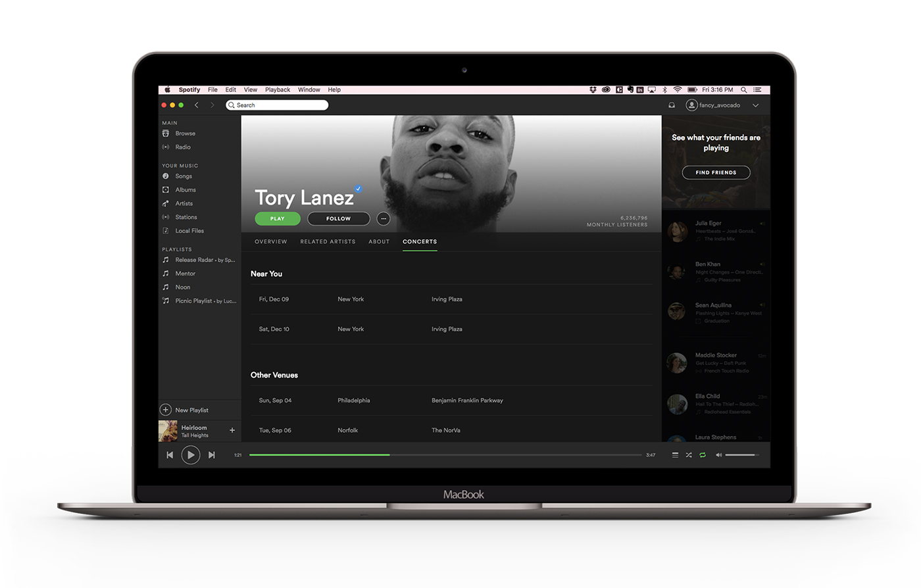Screen dimensions: 921x588
Task: Open the View menu
Action: tap(251, 90)
